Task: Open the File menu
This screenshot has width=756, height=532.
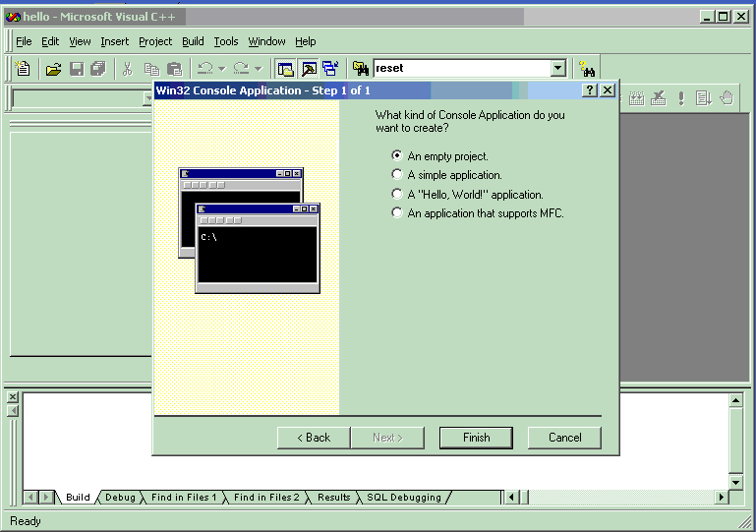Action: [24, 41]
